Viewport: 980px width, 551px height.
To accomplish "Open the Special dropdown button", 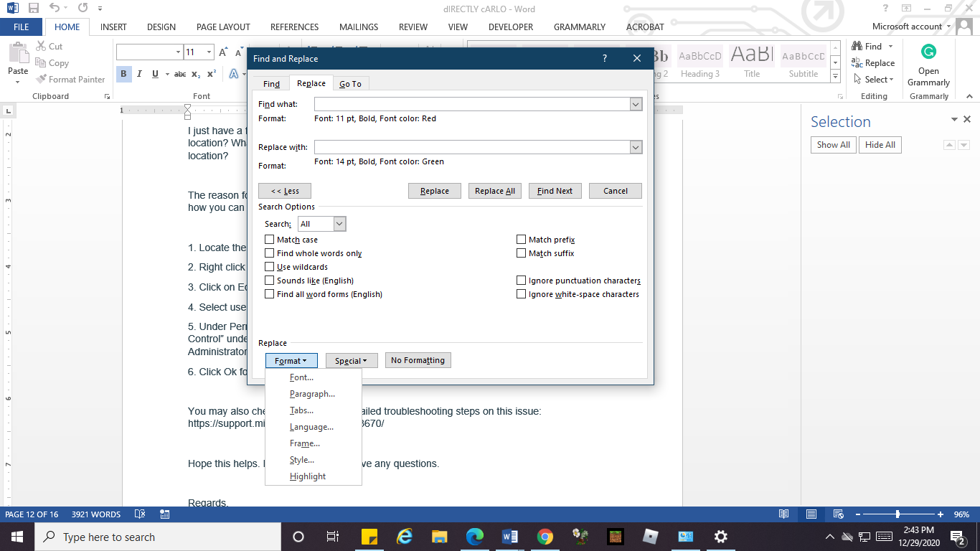I will (352, 361).
